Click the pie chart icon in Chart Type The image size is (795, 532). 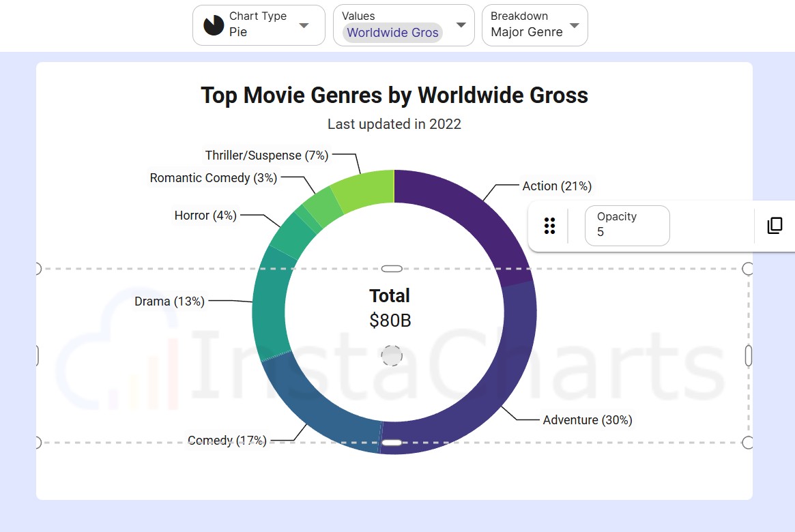214,25
